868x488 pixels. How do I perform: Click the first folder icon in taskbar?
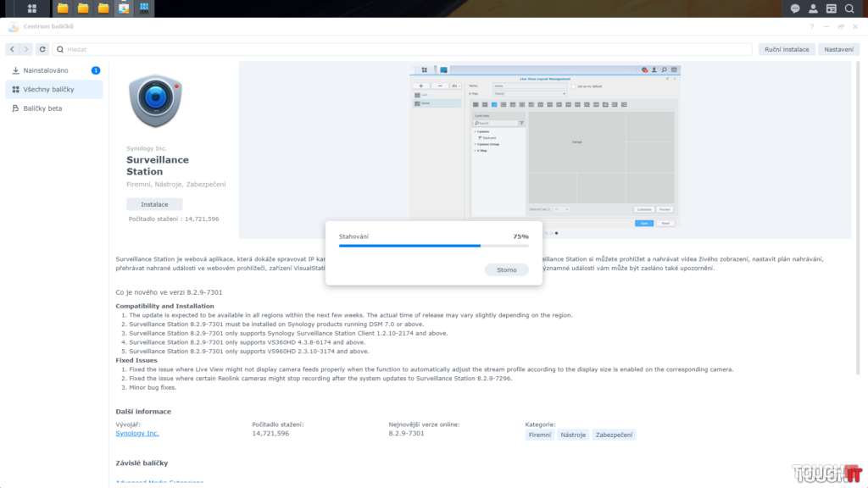[63, 8]
